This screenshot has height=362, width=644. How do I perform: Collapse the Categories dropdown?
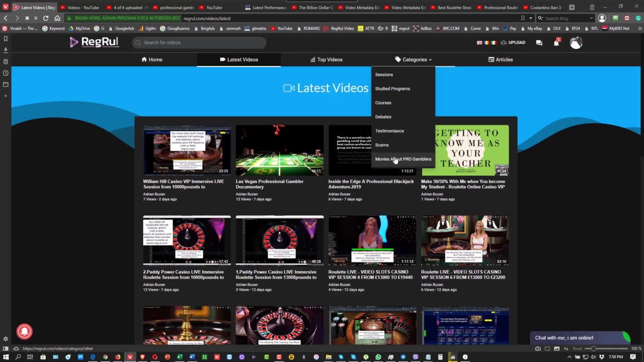[x=413, y=59]
